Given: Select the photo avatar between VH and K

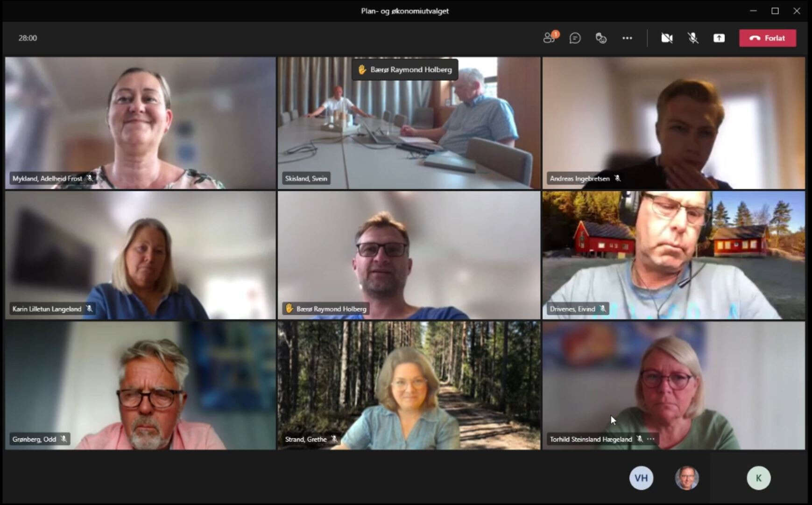Looking at the screenshot, I should [686, 478].
